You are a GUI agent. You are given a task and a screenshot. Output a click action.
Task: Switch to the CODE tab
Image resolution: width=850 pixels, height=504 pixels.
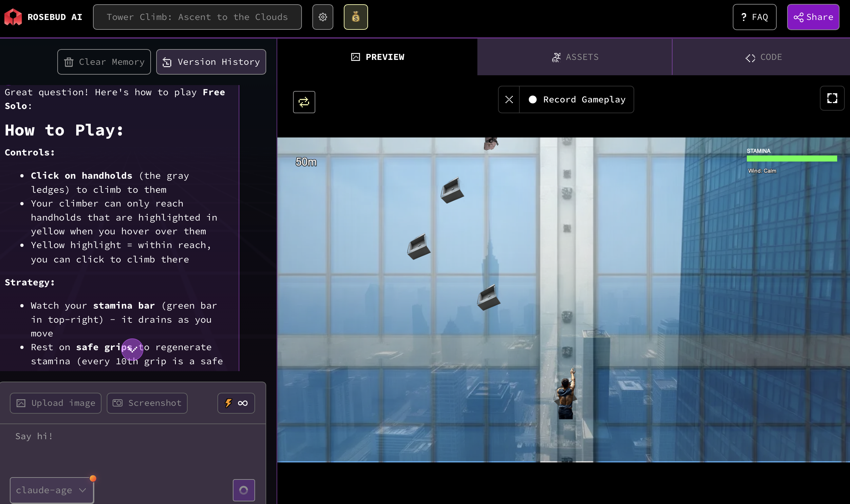point(763,57)
